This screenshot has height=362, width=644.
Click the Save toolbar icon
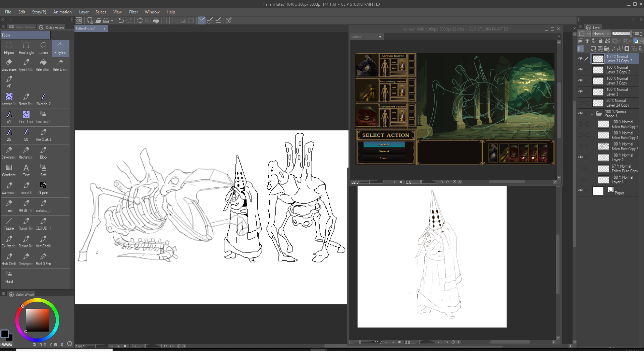(x=106, y=20)
